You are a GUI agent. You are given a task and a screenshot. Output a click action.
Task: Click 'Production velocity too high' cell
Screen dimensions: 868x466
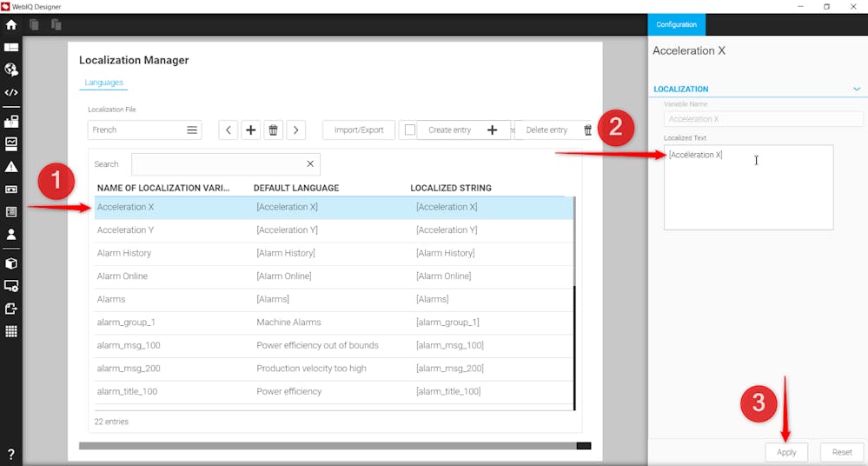pos(311,369)
